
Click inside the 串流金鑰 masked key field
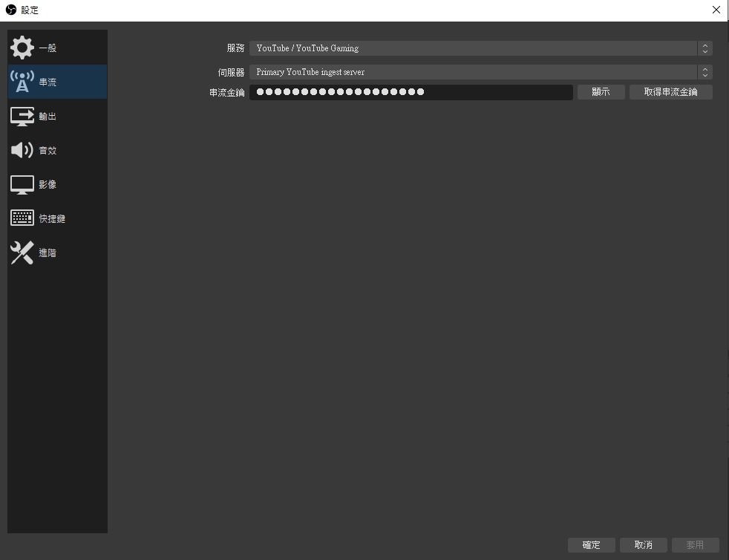click(x=411, y=92)
